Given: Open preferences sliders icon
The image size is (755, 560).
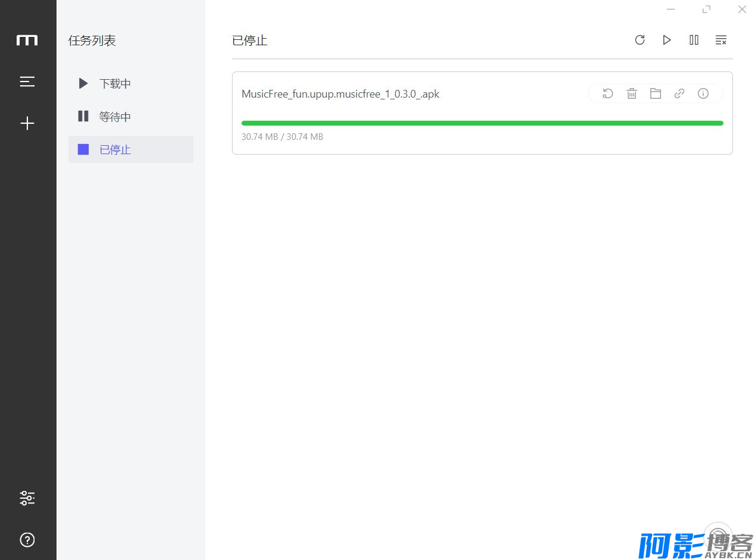Looking at the screenshot, I should tap(27, 498).
